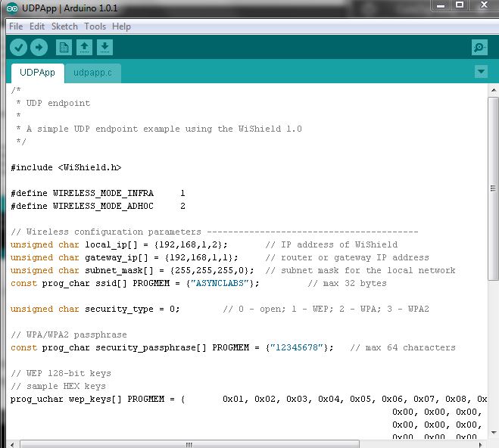Viewport: 499px width, 448px height.
Task: Open the Tools menu
Action: point(95,26)
